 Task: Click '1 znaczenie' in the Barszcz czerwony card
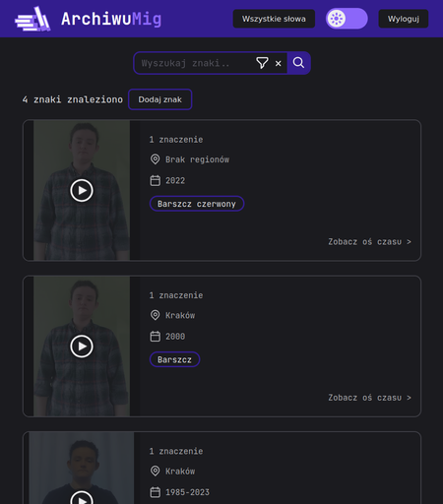tap(176, 140)
